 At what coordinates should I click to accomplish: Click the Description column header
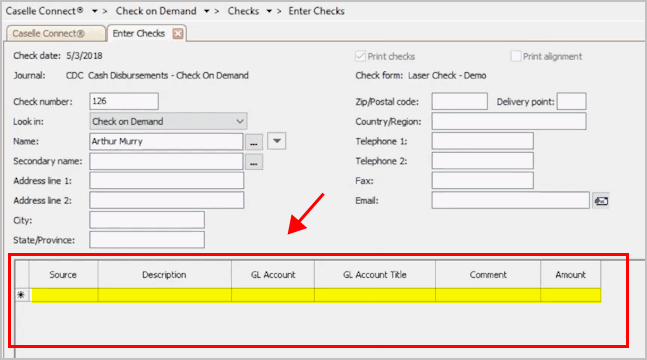point(164,275)
